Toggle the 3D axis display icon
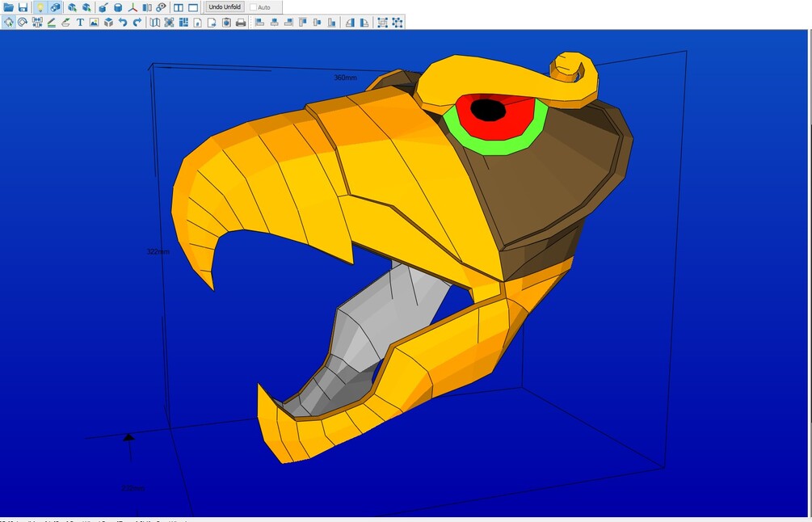Screen dimensions: 812x522 pos(133,7)
